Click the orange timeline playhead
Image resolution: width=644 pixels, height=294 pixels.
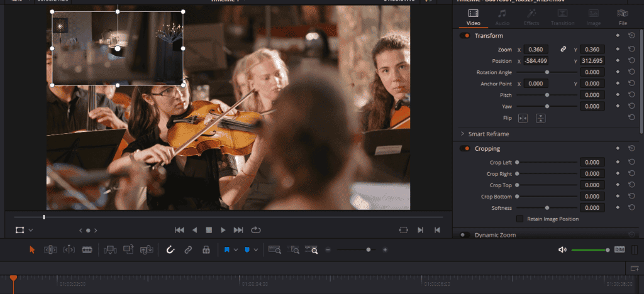coord(14,278)
